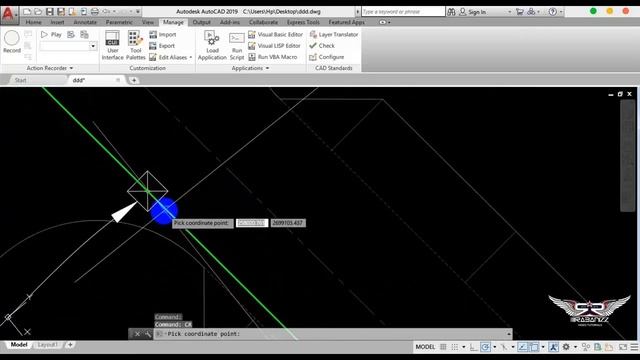Switch to the Start file tab
The height and width of the screenshot is (360, 640).
coord(20,80)
